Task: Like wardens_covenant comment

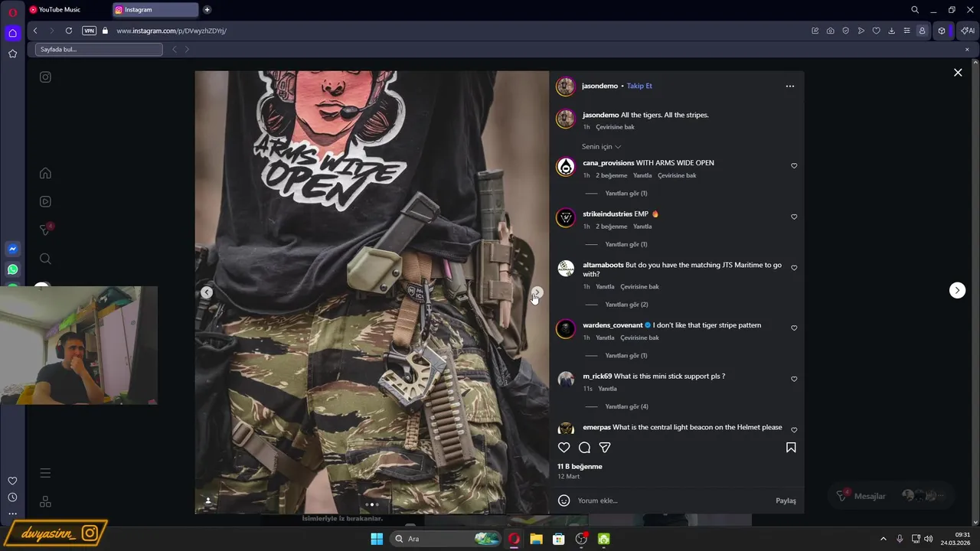Action: click(x=794, y=328)
